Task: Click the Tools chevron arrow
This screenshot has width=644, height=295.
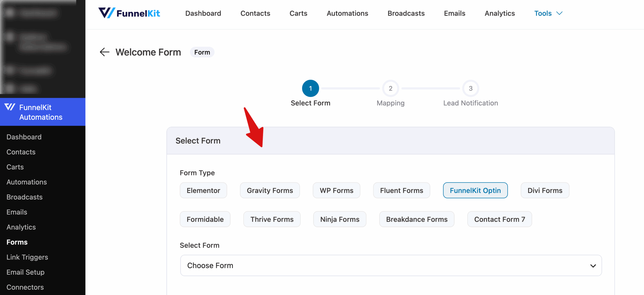Action: 559,13
